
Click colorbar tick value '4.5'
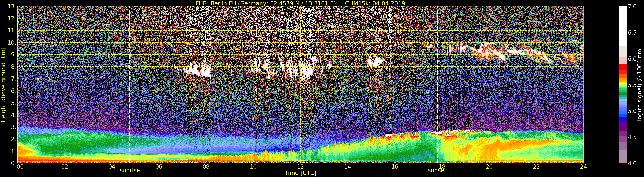(x=632, y=137)
